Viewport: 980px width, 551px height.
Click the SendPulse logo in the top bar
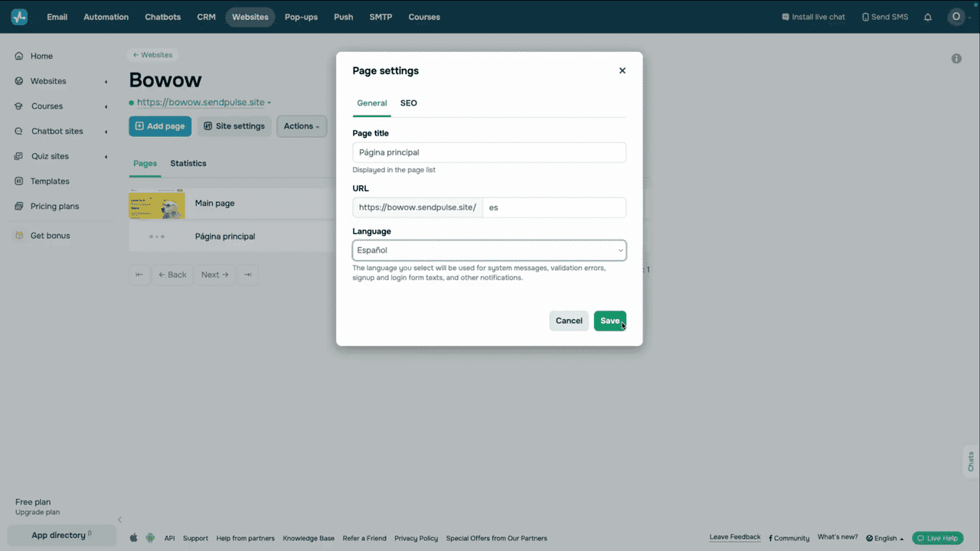[18, 16]
